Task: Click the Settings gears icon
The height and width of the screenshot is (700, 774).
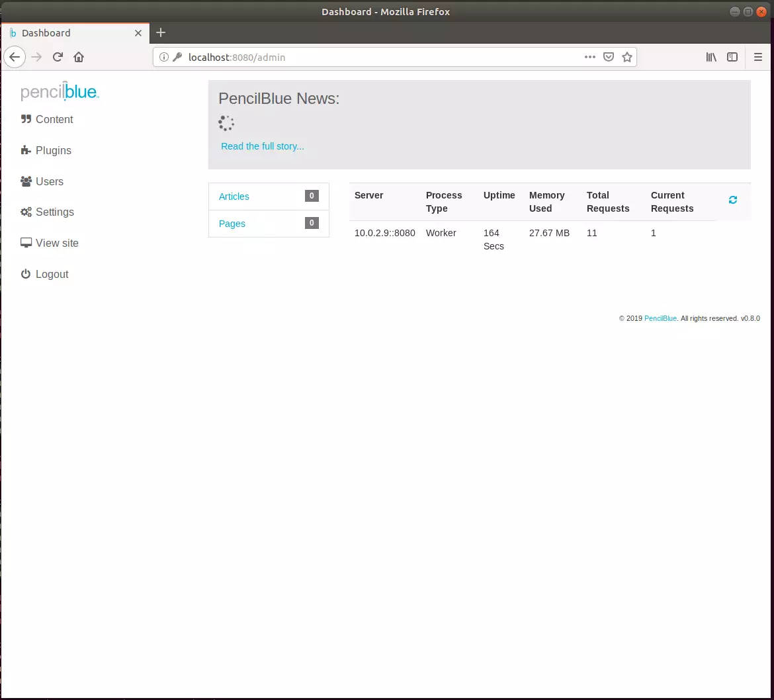Action: point(26,212)
